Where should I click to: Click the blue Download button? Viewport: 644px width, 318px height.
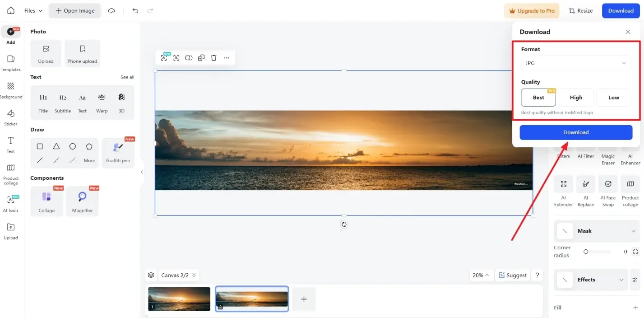[576, 132]
